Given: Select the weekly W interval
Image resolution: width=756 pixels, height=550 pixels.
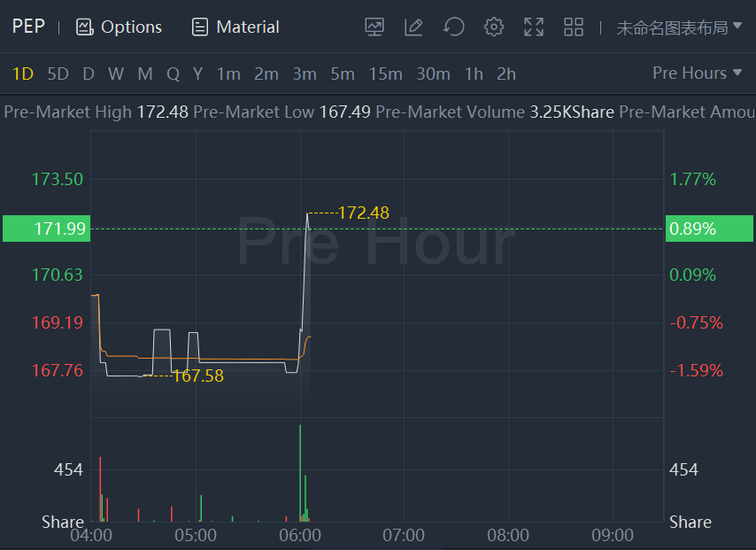Looking at the screenshot, I should pos(116,74).
